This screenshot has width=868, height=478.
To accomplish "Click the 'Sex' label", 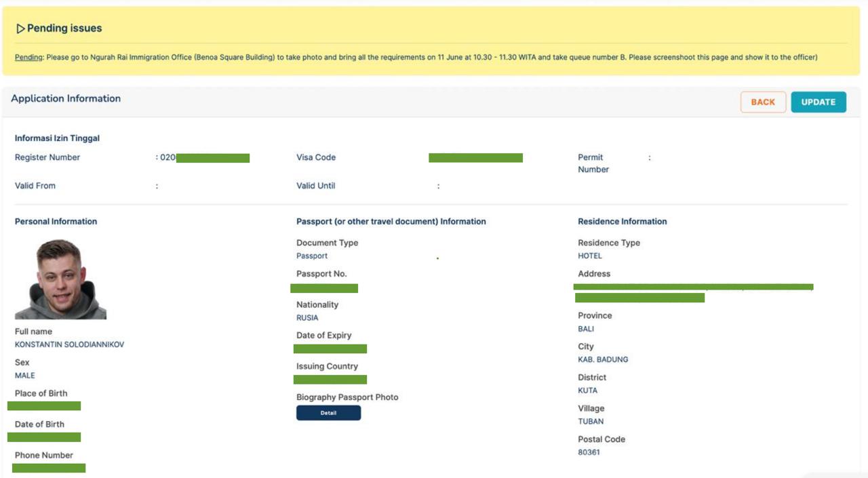I will (x=22, y=363).
